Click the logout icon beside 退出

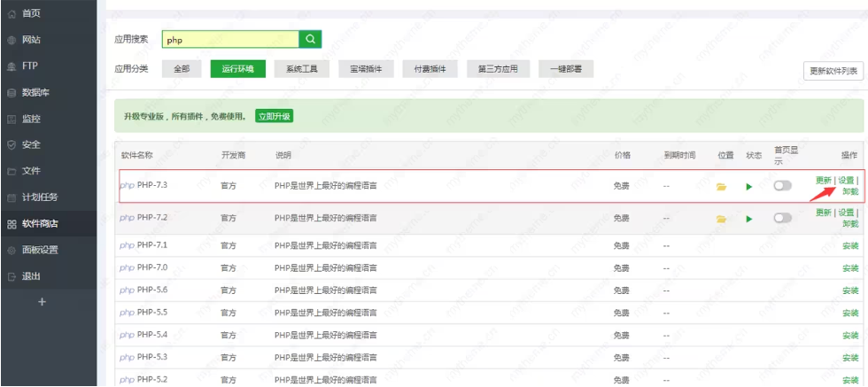point(12,277)
